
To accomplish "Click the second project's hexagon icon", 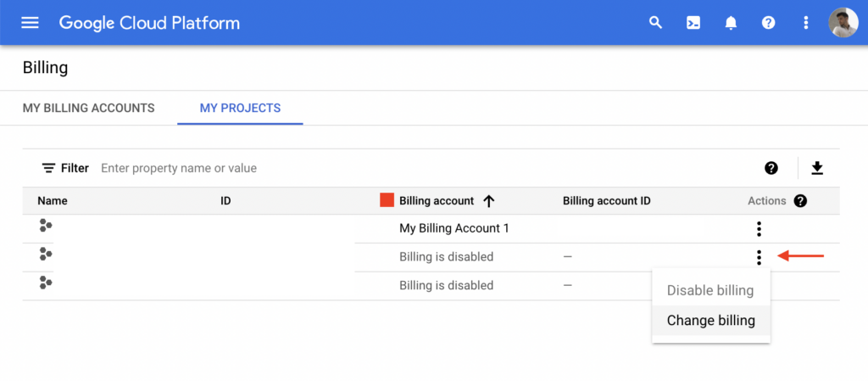I will pos(46,255).
